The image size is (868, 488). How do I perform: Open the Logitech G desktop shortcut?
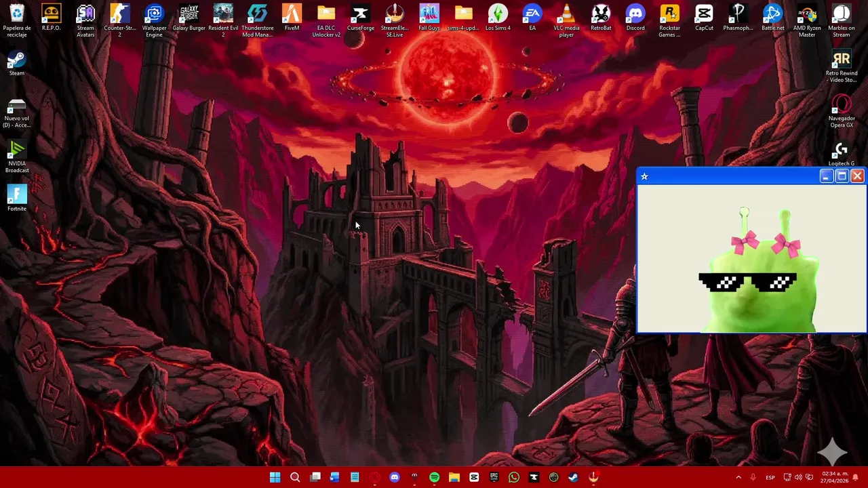coord(842,152)
